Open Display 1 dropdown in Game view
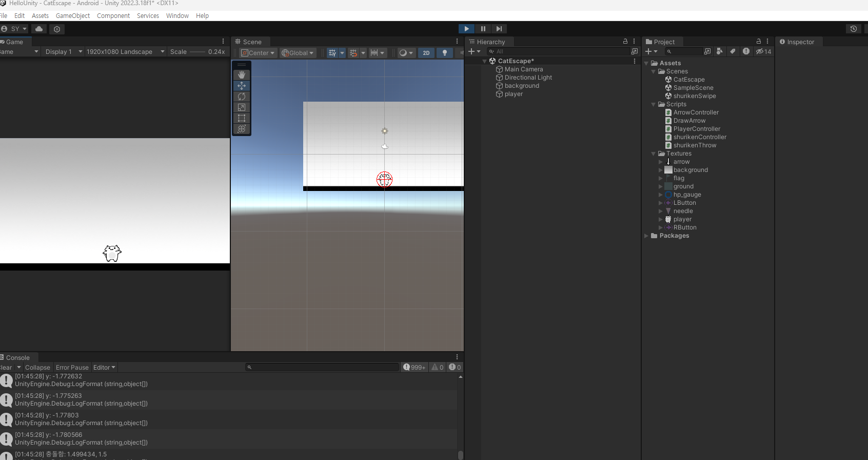The image size is (868, 460). point(63,52)
